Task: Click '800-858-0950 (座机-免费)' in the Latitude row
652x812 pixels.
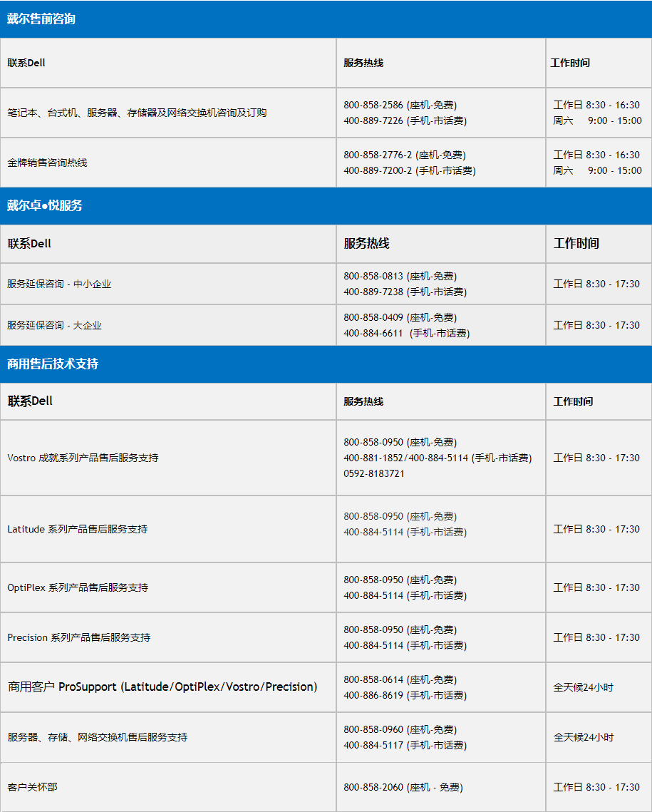Action: (x=400, y=516)
